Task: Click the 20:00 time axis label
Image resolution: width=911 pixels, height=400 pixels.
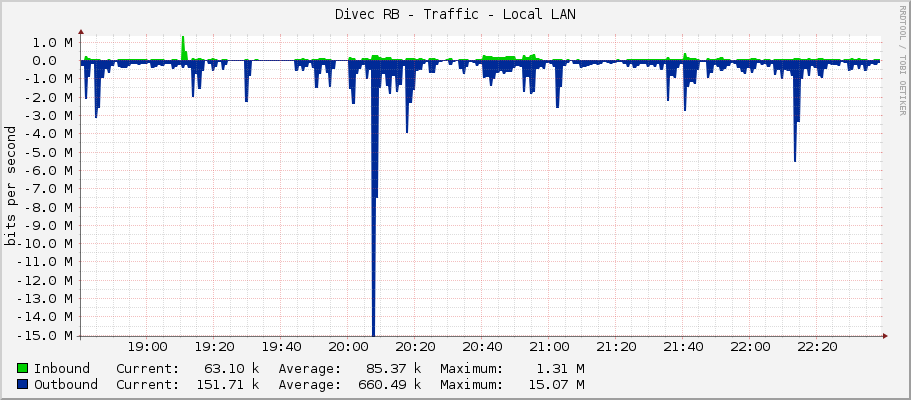Action: tap(348, 347)
